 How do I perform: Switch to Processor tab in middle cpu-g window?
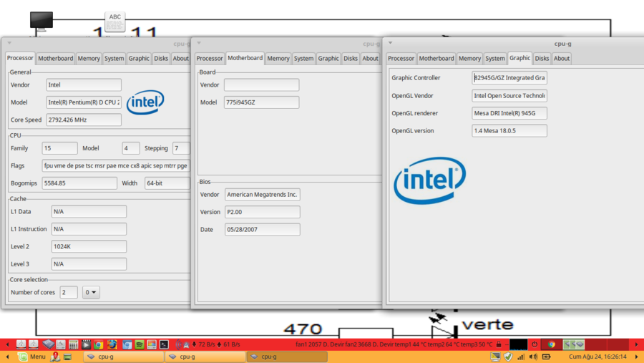click(210, 59)
